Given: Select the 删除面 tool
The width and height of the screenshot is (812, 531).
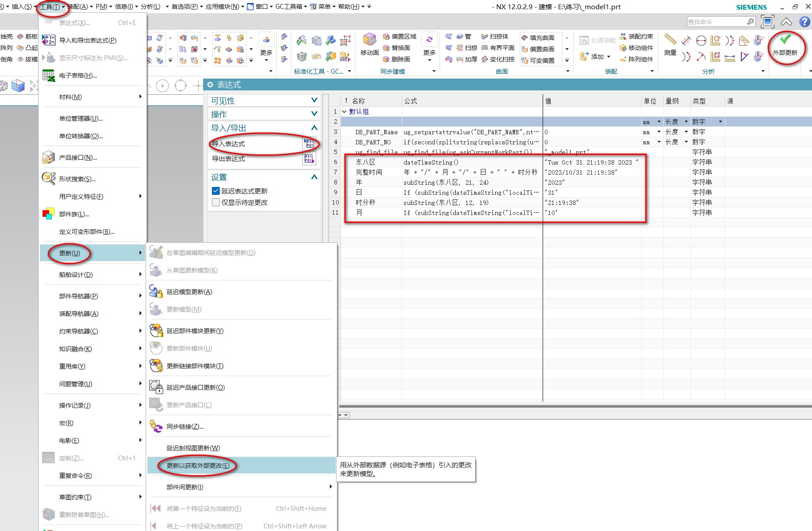Looking at the screenshot, I should (x=397, y=59).
